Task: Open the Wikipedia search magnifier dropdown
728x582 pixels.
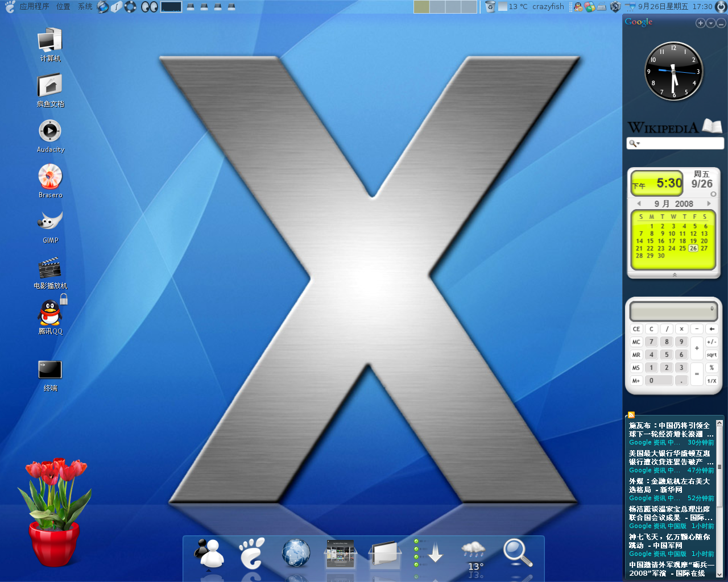Action: (x=634, y=143)
